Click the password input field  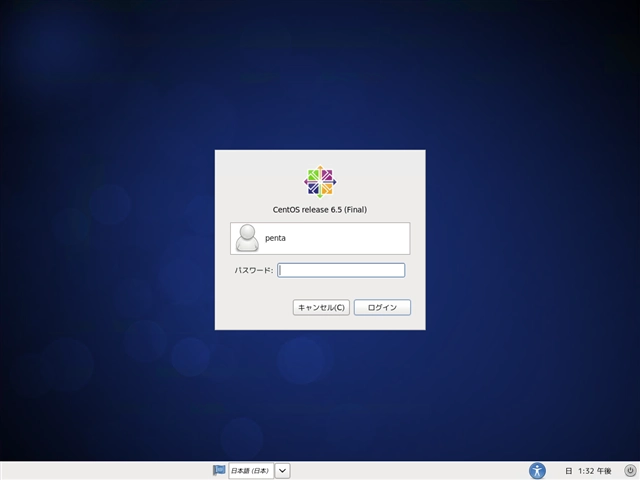[341, 270]
